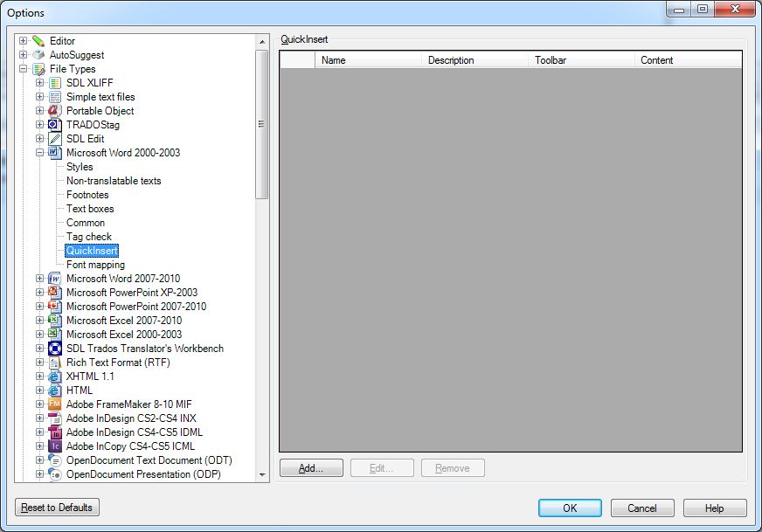Click the tree vertical scrollbar thumb
This screenshot has height=532, width=762.
tap(262, 124)
